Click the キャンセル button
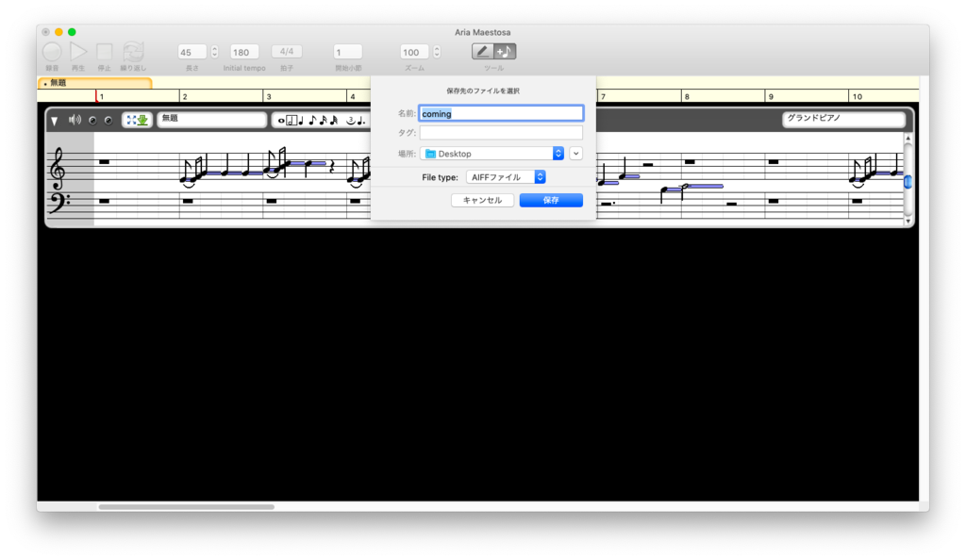The image size is (966, 560). coord(482,200)
